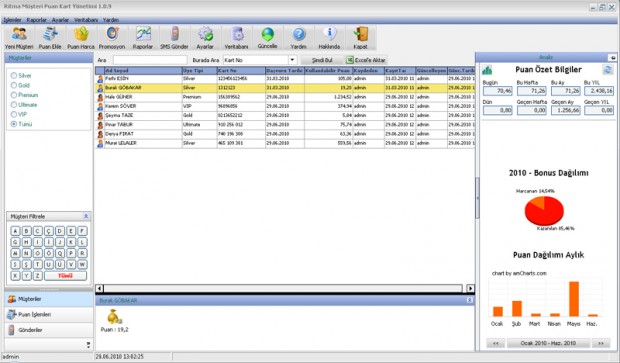Sort by Kullanılabilir Puan column header

(328, 71)
